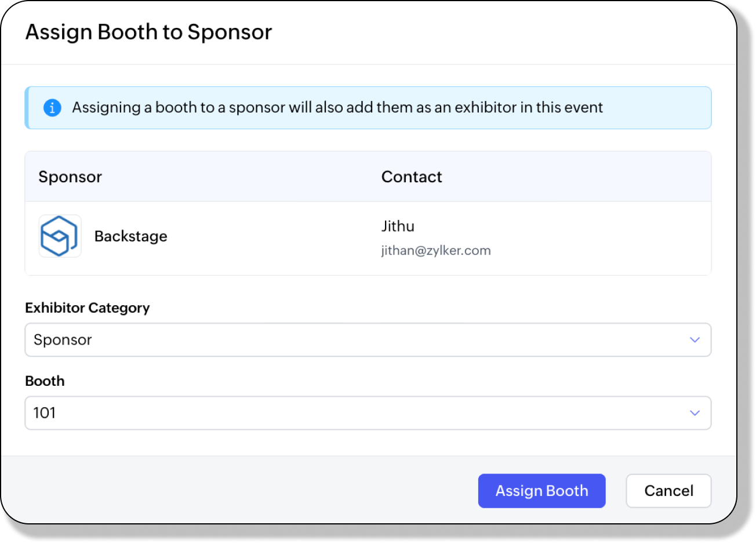Click the Exhibitor Category label

click(x=88, y=308)
